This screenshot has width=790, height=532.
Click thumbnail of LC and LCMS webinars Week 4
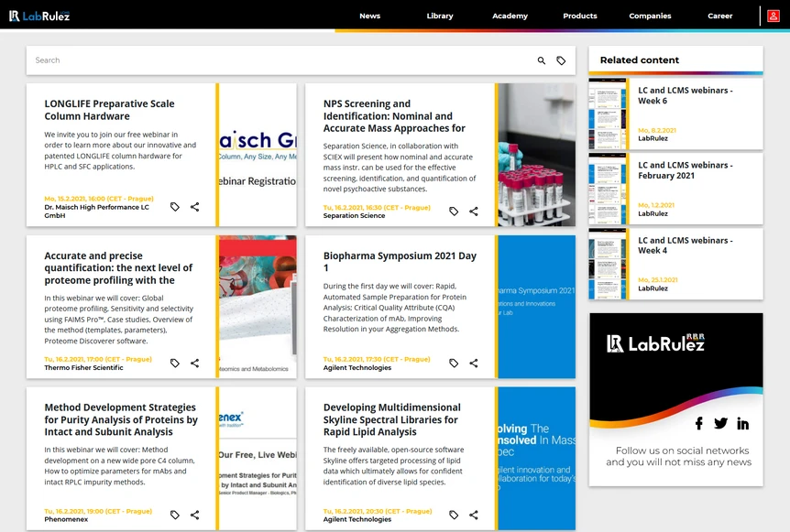coord(608,264)
